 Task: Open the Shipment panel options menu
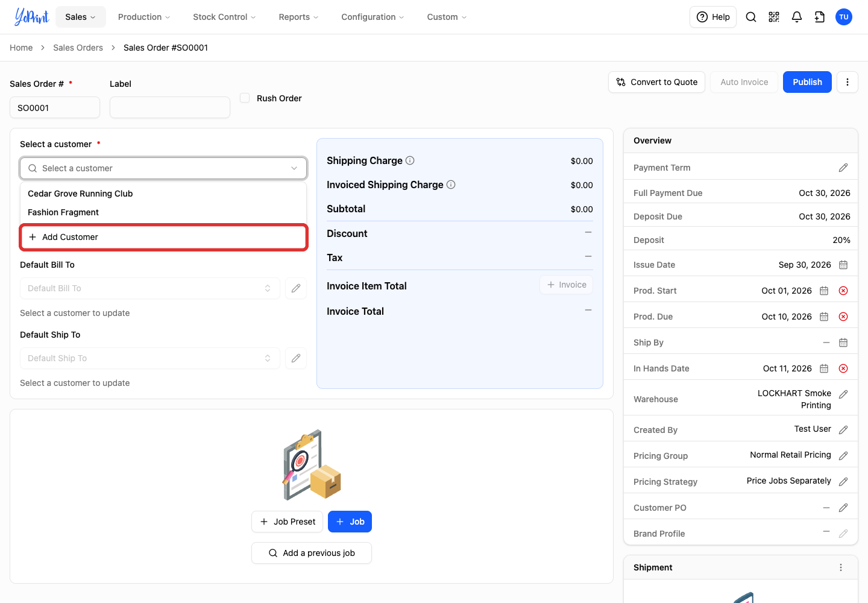pyautogui.click(x=841, y=567)
